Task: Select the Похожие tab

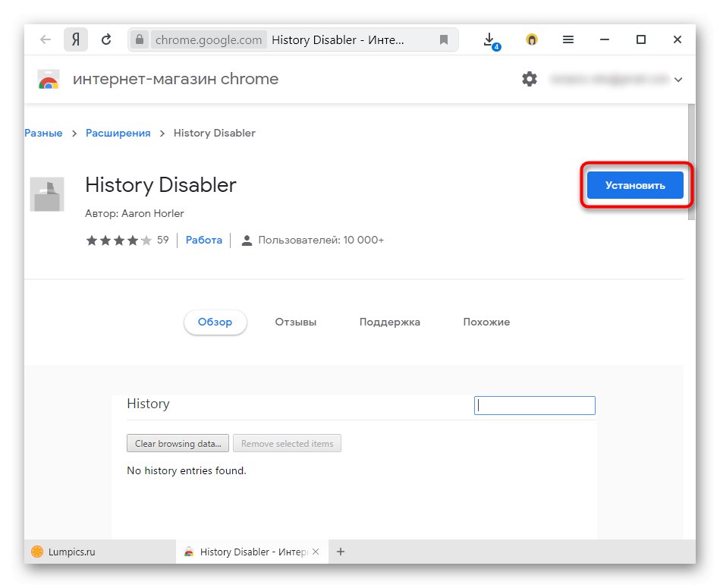Action: click(486, 322)
